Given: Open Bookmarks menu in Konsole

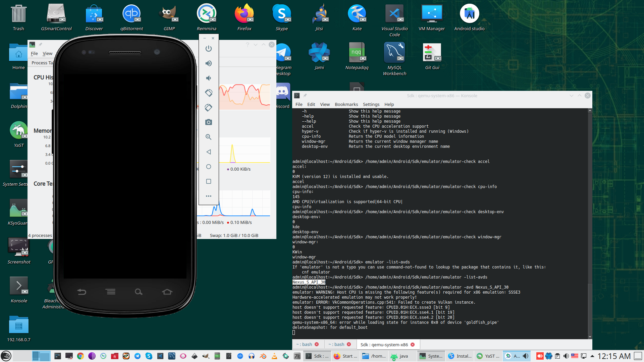Looking at the screenshot, I should 346,104.
